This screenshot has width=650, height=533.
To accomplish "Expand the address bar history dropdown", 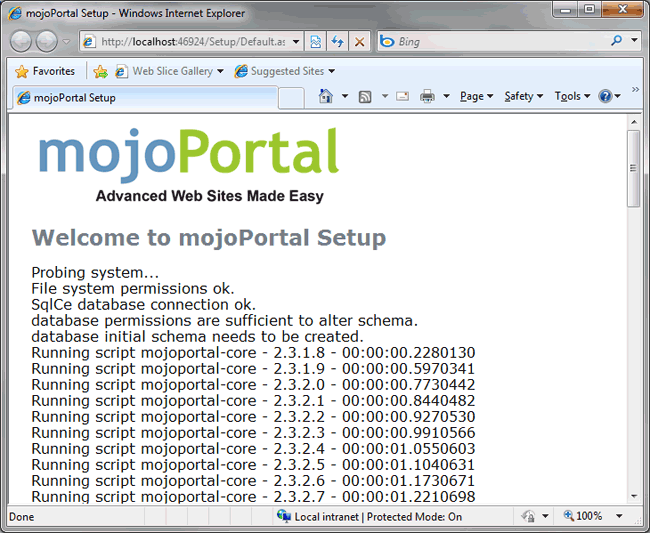I will click(297, 42).
